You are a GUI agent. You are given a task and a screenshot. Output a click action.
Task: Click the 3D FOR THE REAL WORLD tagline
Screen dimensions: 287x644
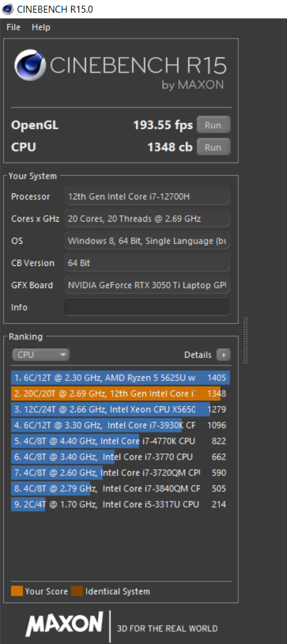[x=168, y=628]
